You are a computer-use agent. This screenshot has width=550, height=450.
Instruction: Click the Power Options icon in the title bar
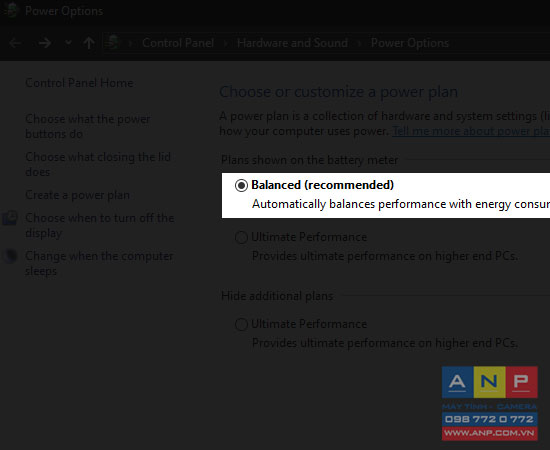coord(11,11)
